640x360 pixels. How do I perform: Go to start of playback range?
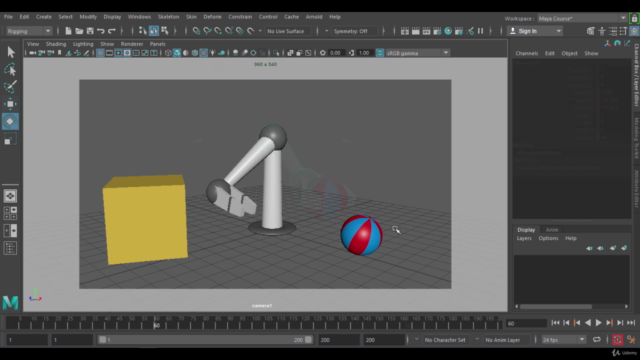pyautogui.click(x=555, y=323)
